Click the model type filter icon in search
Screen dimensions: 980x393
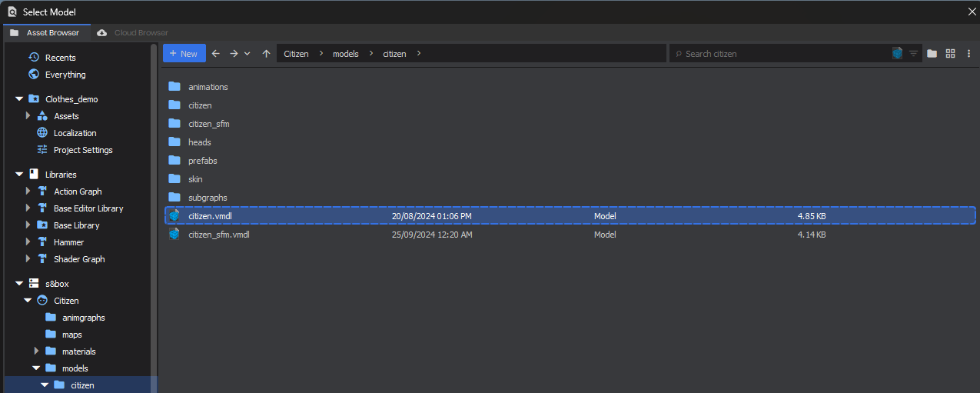coord(897,53)
